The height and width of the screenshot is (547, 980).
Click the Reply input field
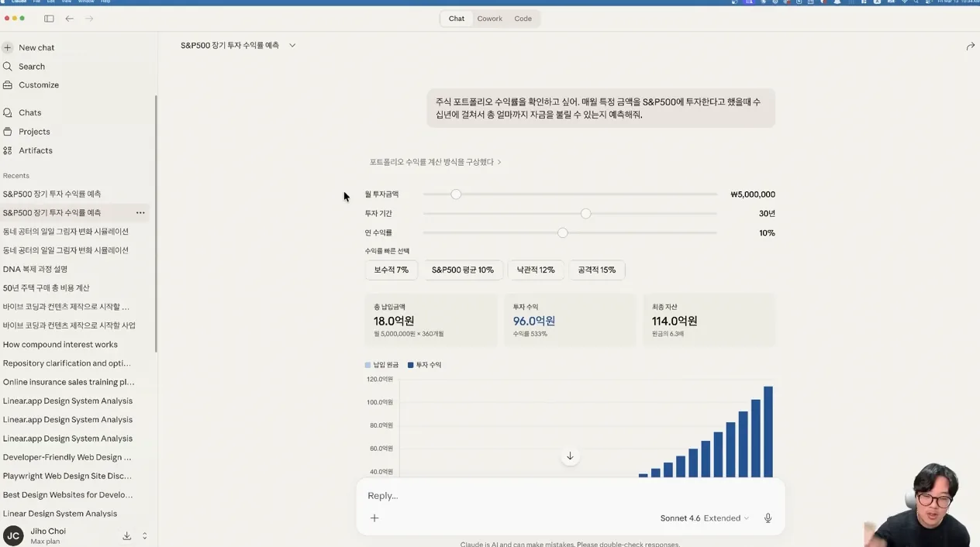pos(570,496)
